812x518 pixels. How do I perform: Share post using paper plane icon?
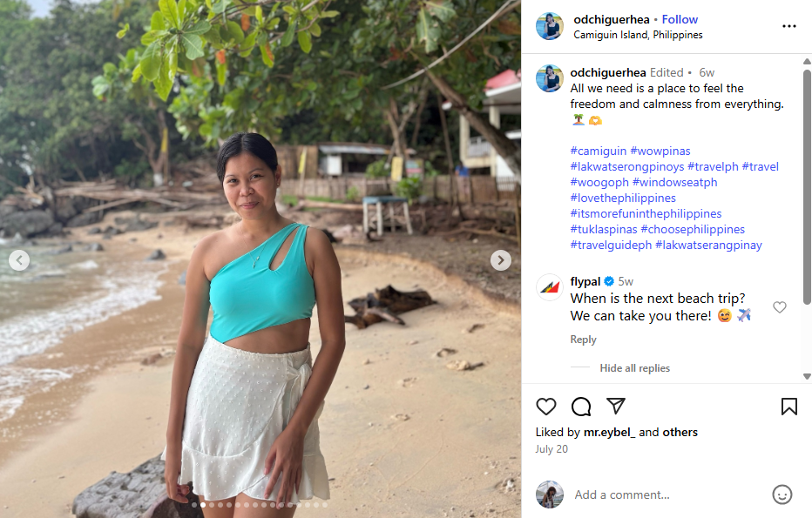pos(616,407)
